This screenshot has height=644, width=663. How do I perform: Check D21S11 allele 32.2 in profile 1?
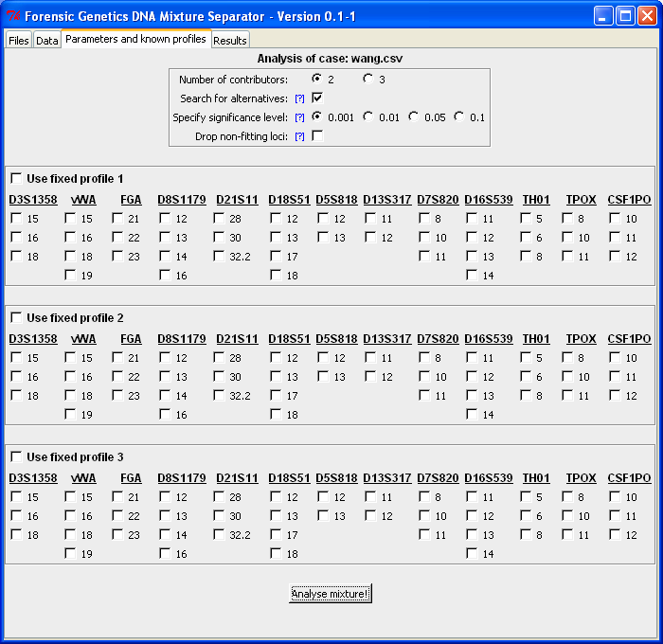point(220,257)
